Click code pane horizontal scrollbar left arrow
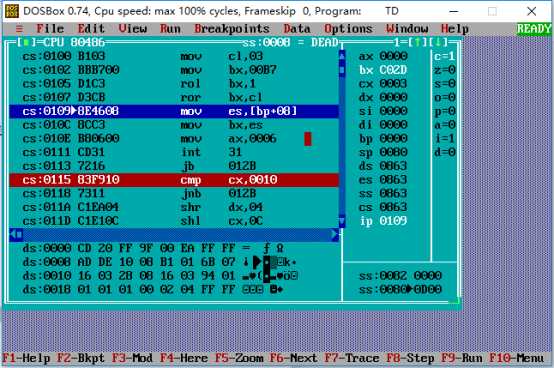Screen dimensions: 554x368 point(13,234)
